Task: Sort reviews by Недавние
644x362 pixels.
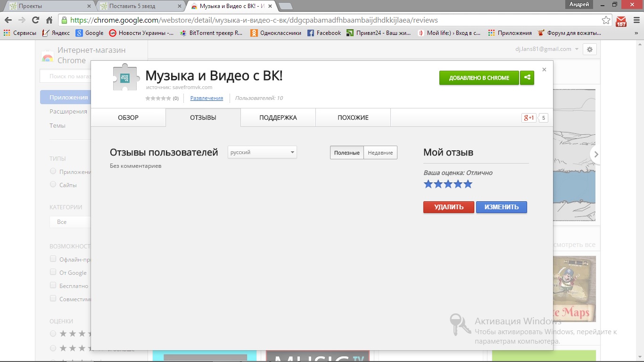Action: coord(380,153)
